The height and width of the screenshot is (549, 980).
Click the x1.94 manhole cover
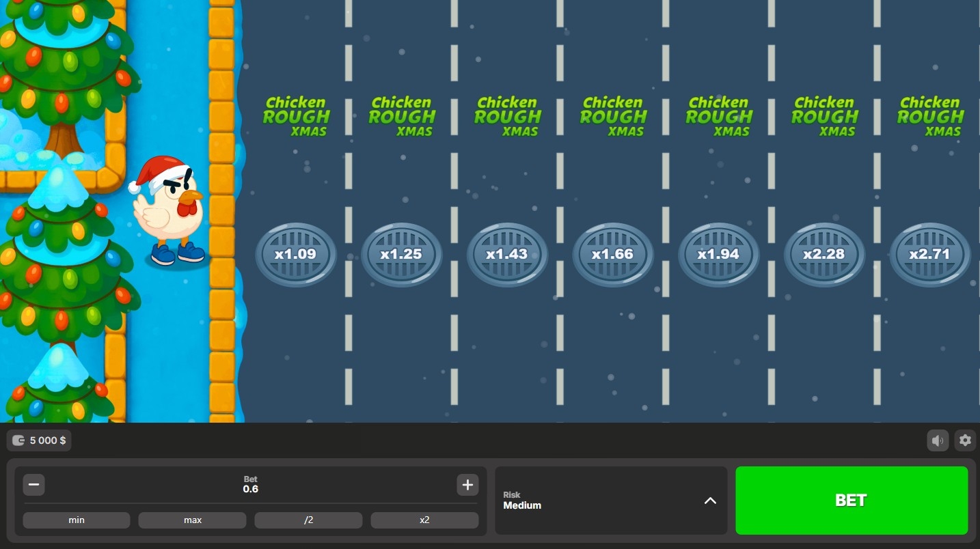tap(718, 254)
